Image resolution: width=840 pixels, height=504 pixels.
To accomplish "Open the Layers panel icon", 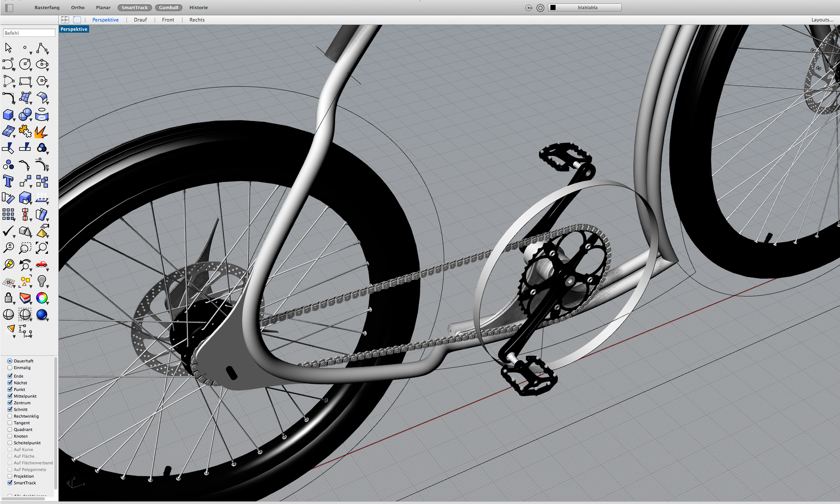I will [25, 298].
